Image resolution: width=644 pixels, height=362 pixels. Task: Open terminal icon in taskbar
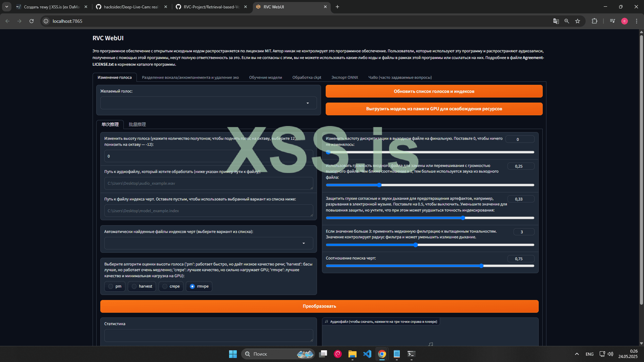coord(411,354)
